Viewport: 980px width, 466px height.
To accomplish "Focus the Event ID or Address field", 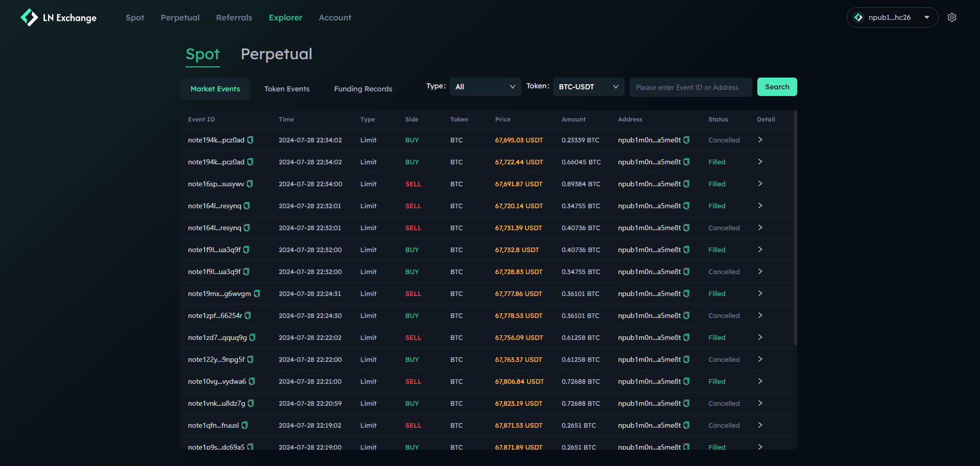I will tap(690, 87).
